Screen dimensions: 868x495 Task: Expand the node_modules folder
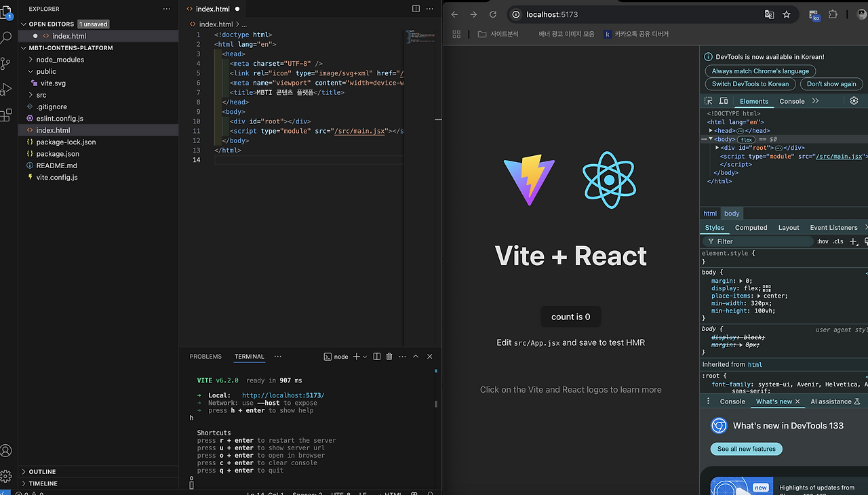coord(60,60)
